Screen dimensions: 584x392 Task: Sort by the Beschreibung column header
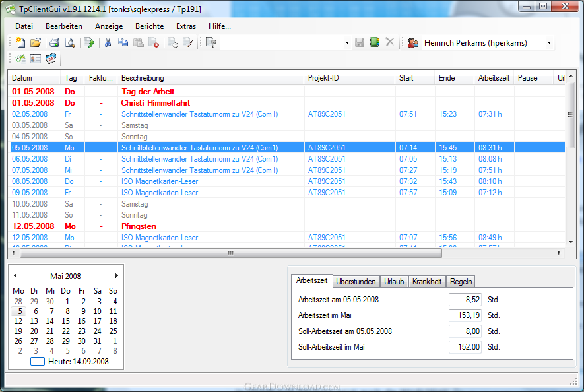click(211, 78)
